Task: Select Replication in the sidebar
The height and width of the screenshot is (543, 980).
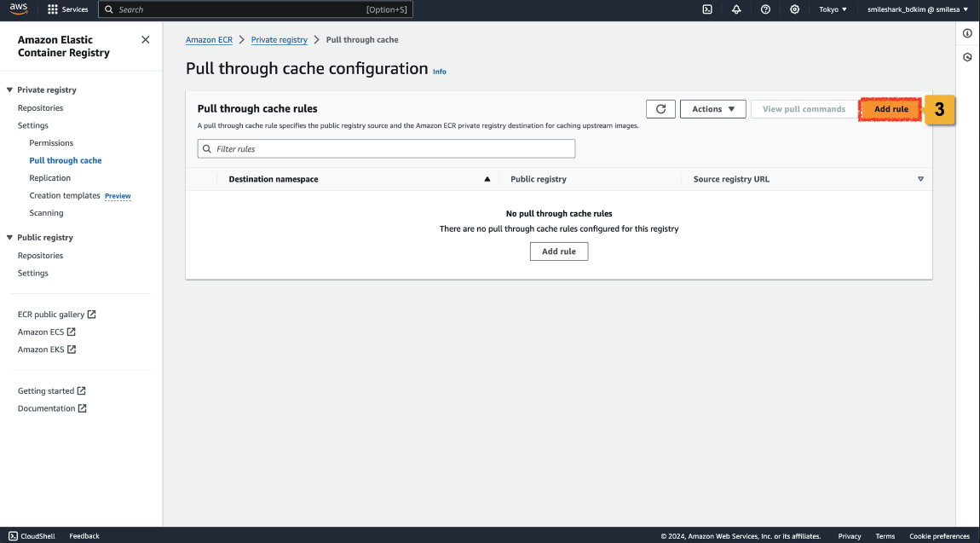Action: tap(49, 178)
